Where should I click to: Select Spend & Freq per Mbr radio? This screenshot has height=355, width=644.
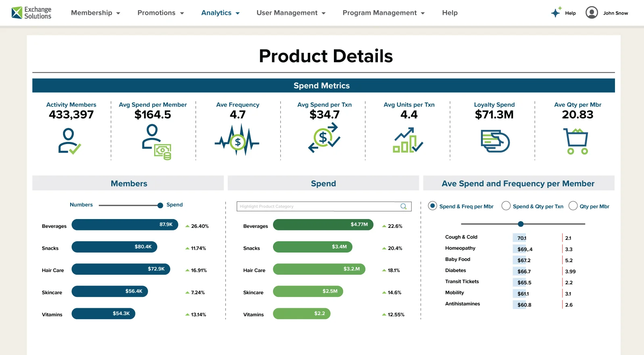coord(432,206)
